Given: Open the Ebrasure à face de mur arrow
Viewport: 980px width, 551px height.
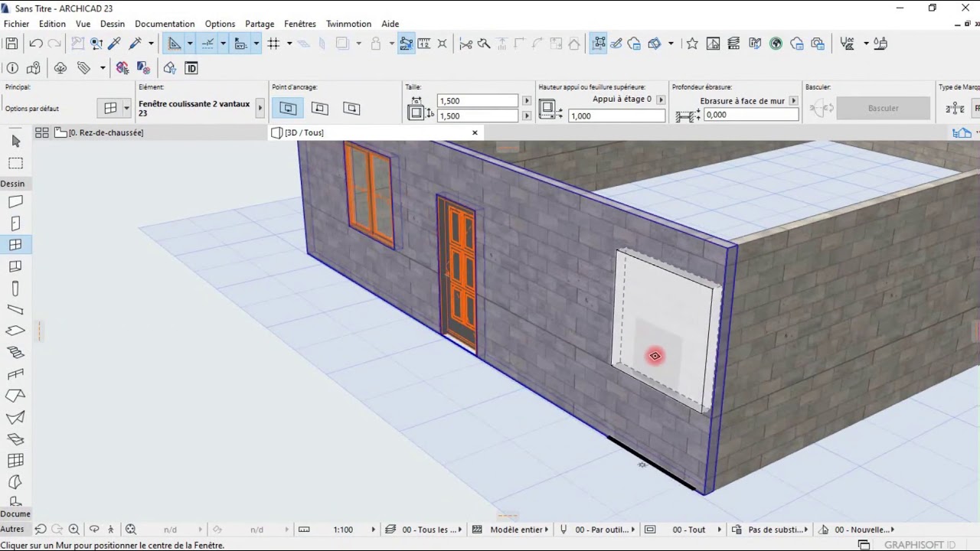Looking at the screenshot, I should point(793,100).
